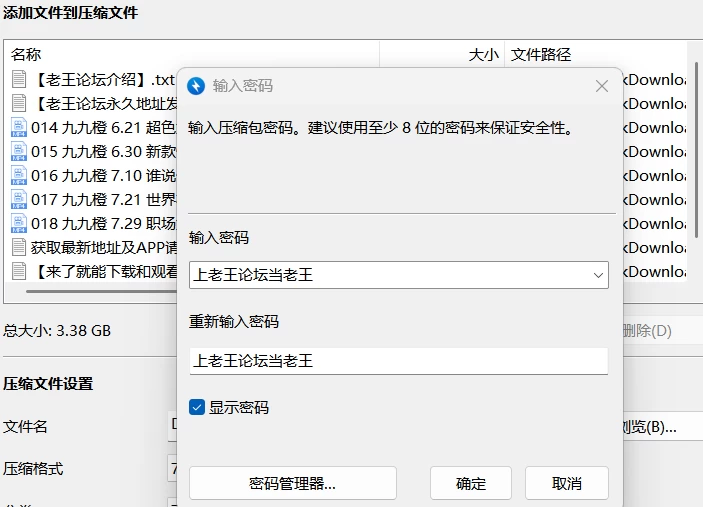The width and height of the screenshot is (703, 507).
Task: Click MP4 icon for 014 九九橙 6.21
Action: click(19, 127)
